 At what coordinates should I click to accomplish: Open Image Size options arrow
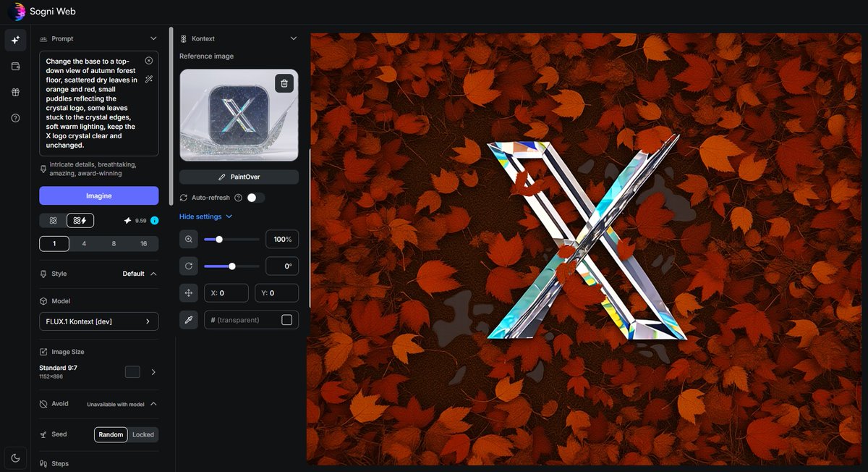coord(153,372)
